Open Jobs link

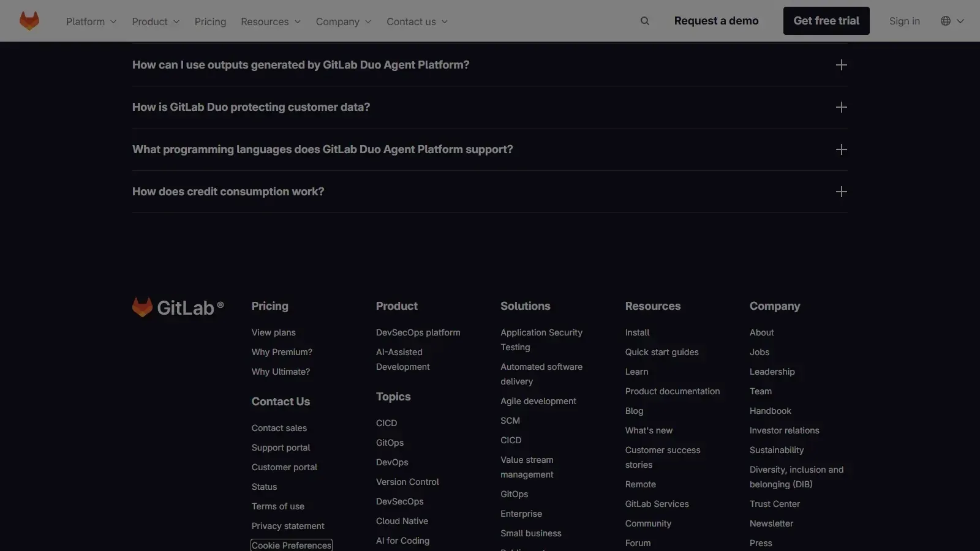point(759,352)
